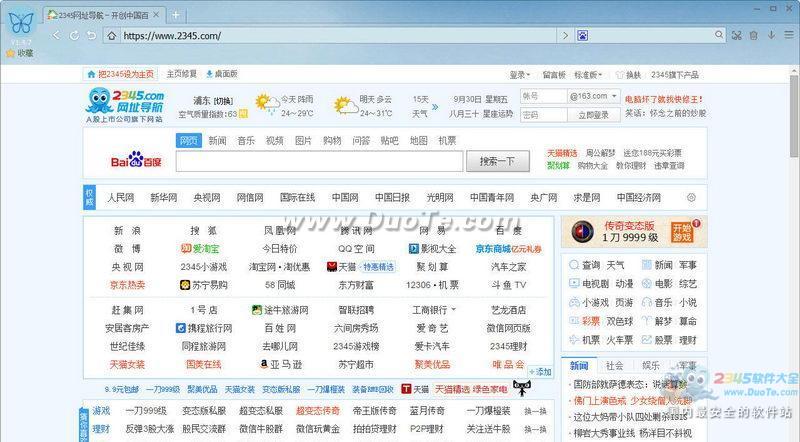Viewport: 800px width, 442px height.
Task: Click the 2345.com 网址导航 logo
Action: coord(125,105)
